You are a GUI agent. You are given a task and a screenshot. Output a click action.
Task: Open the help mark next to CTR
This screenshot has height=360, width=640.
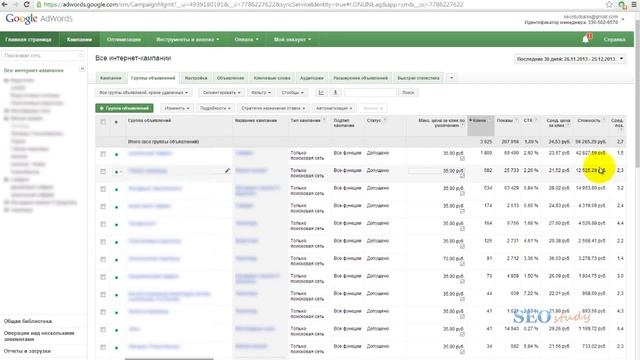click(536, 120)
